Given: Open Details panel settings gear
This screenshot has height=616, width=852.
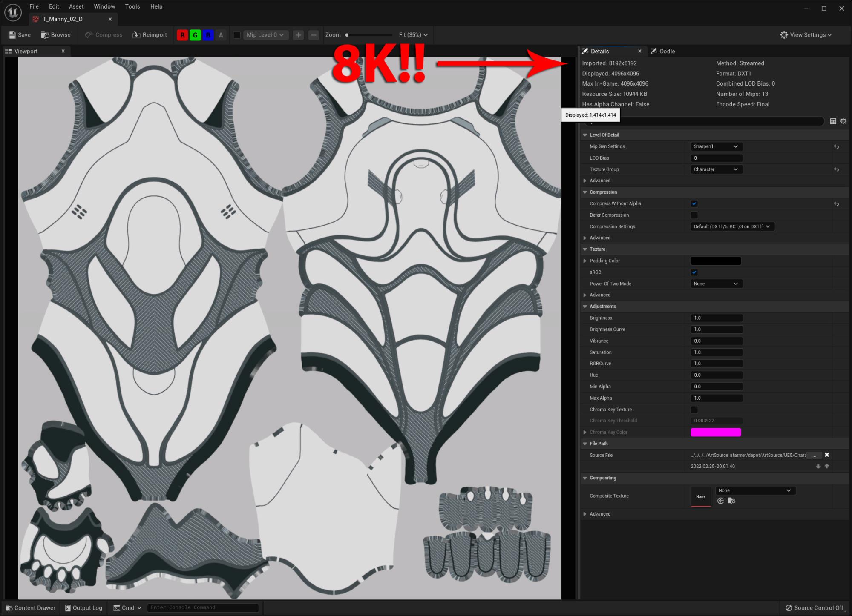Looking at the screenshot, I should click(x=843, y=121).
